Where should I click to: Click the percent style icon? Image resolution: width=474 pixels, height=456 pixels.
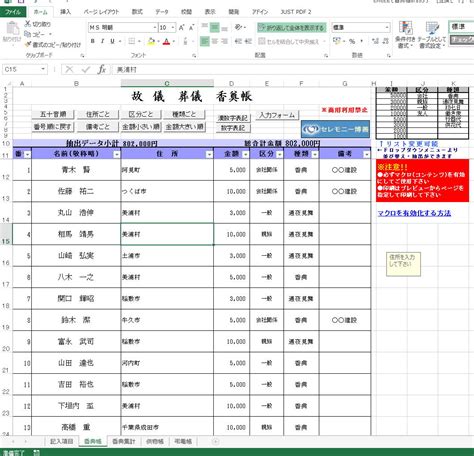pos(352,41)
